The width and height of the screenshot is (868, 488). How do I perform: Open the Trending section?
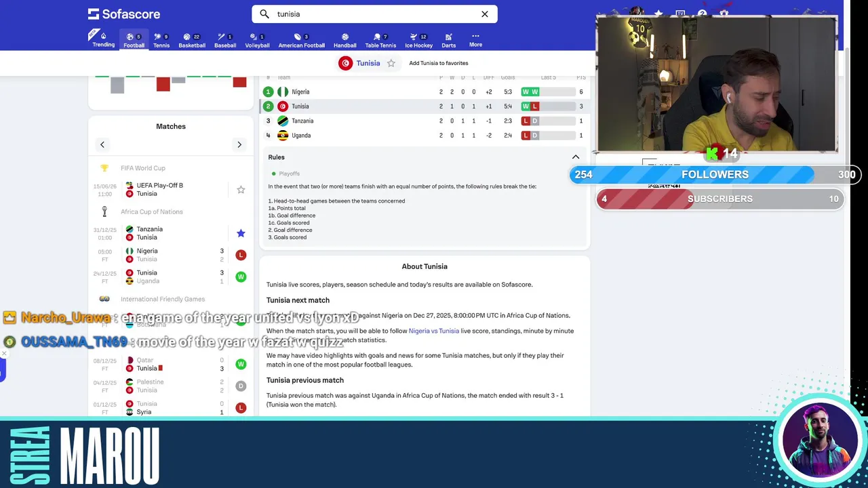click(x=103, y=40)
